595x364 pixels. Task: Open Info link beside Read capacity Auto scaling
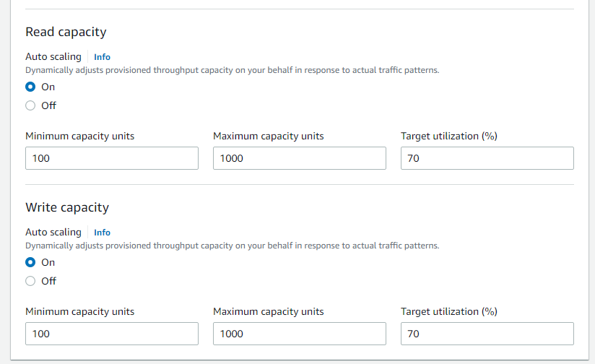[102, 56]
